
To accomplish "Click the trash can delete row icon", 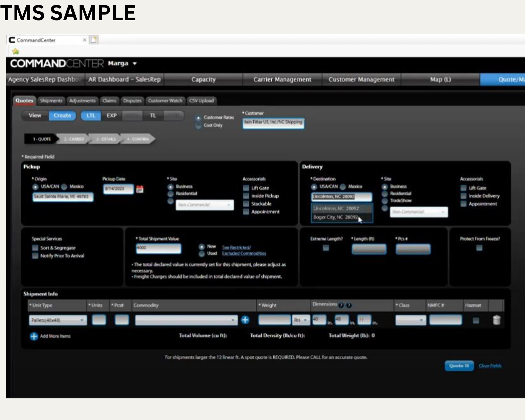I will pos(496,320).
